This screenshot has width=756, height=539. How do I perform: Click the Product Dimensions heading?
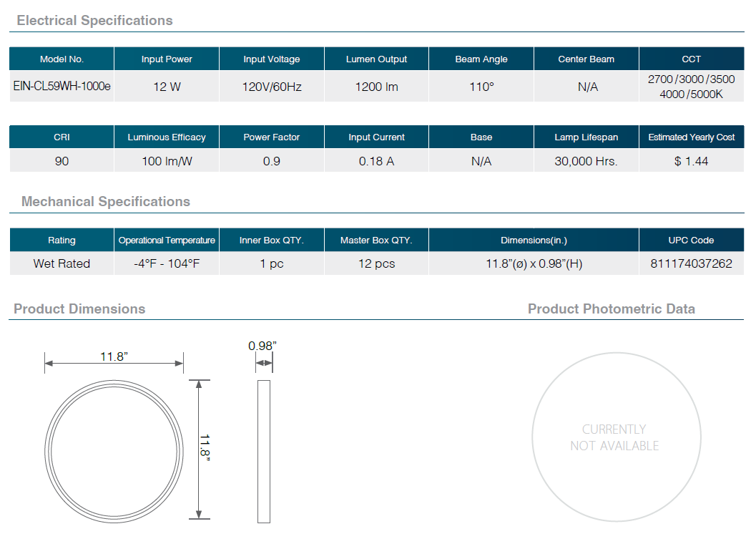pyautogui.click(x=79, y=309)
